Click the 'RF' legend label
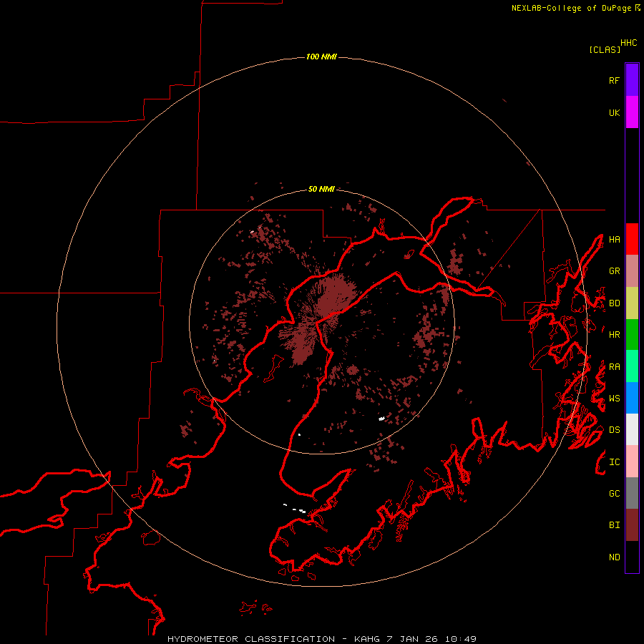This screenshot has width=644, height=644. pyautogui.click(x=614, y=81)
